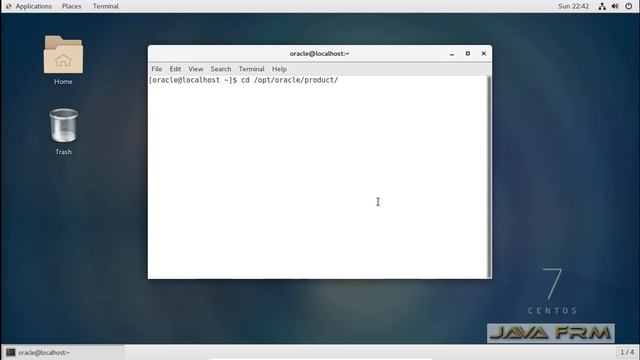Click the [oracle@localhost ~]$ prompt text
640x360 pixels.
click(193, 80)
